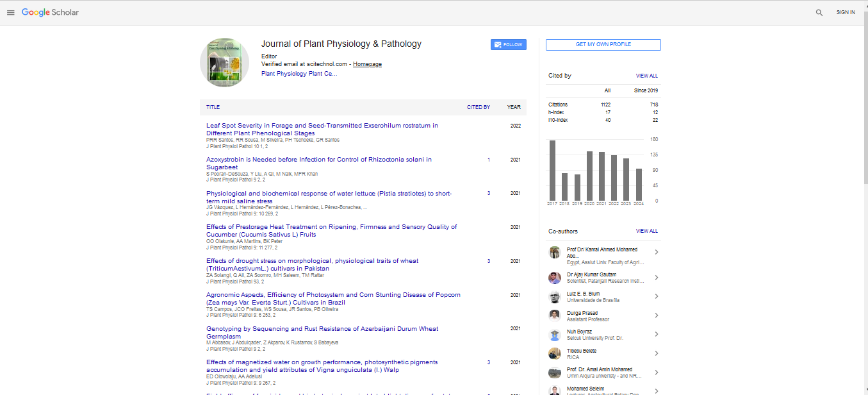The width and height of the screenshot is (868, 395).
Task: Click the 'Since 2019' column heading
Action: [x=646, y=90]
